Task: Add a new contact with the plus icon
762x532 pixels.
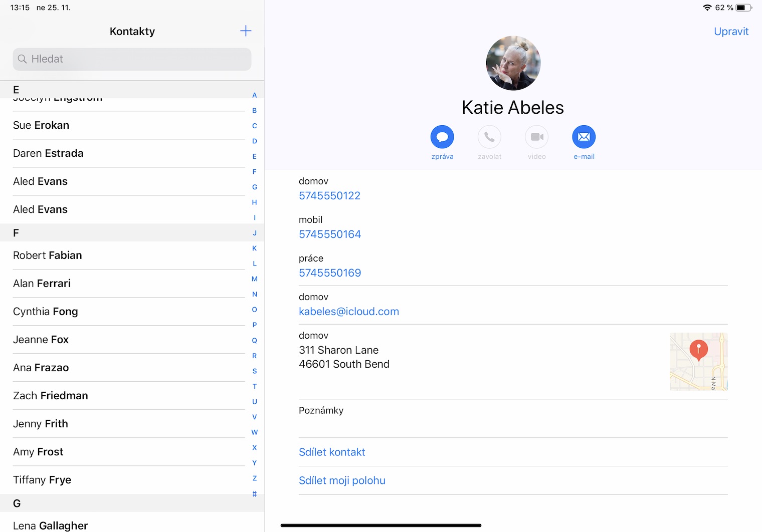Action: [246, 31]
